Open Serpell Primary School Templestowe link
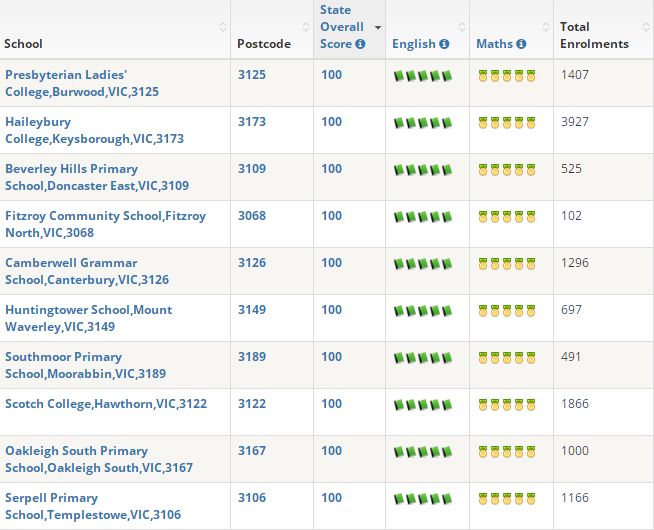 click(x=93, y=506)
